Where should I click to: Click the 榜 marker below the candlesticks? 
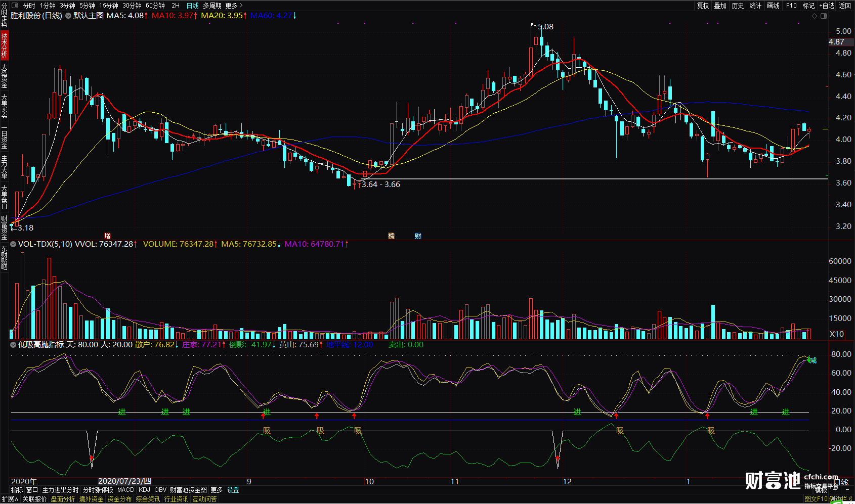(x=391, y=236)
